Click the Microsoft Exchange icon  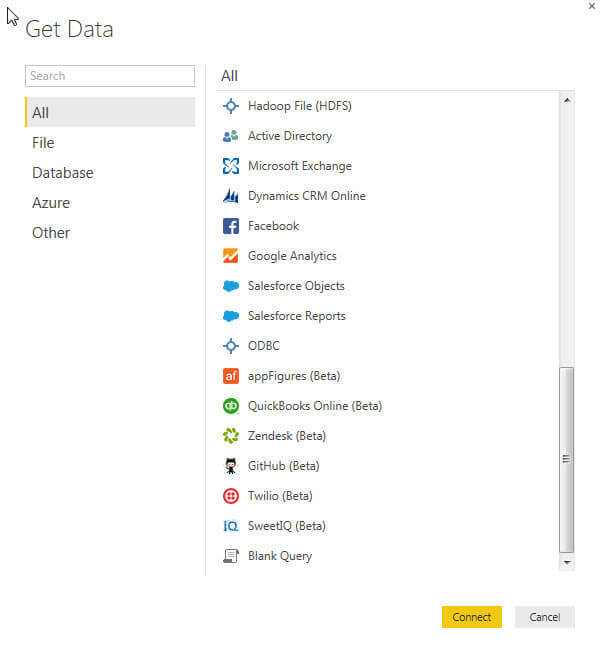click(231, 166)
